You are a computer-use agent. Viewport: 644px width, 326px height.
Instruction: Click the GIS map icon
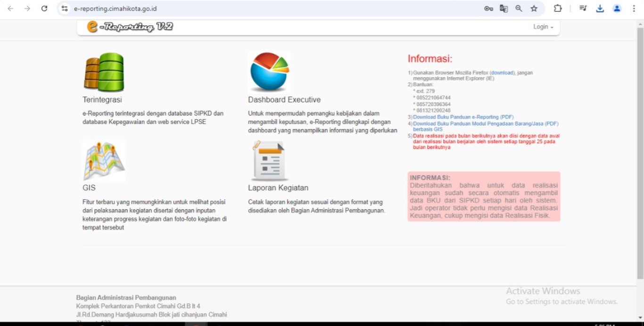(104, 161)
